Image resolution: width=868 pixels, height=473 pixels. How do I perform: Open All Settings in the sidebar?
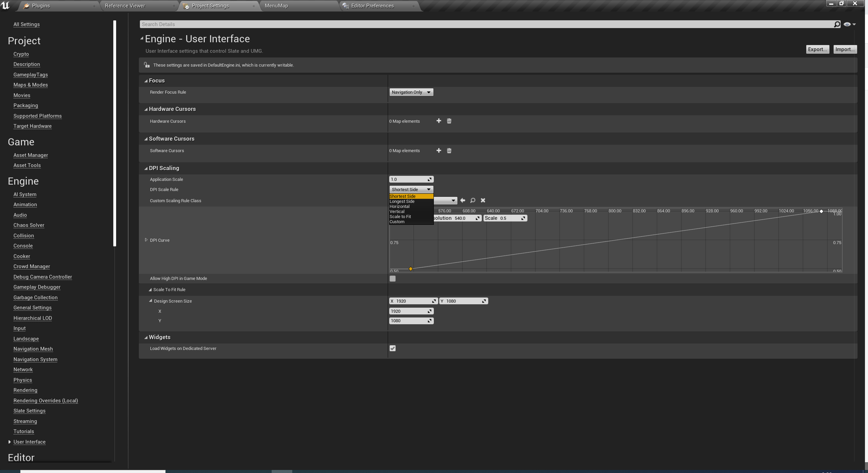[x=26, y=24]
